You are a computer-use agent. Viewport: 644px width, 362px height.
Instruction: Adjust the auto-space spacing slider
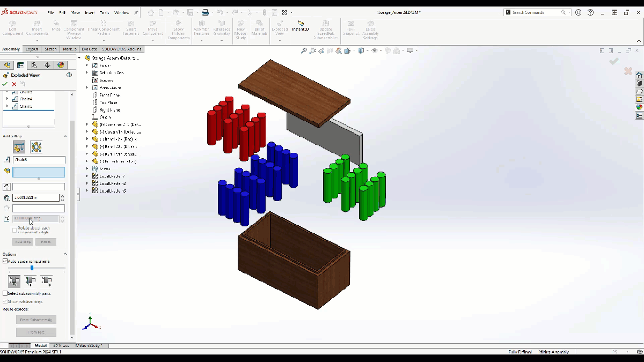32,268
